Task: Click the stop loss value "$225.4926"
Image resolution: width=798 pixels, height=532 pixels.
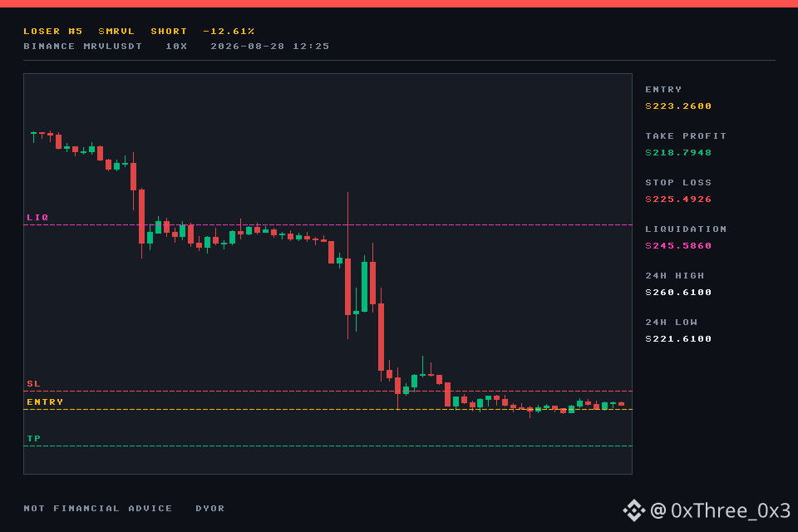Action: point(678,199)
